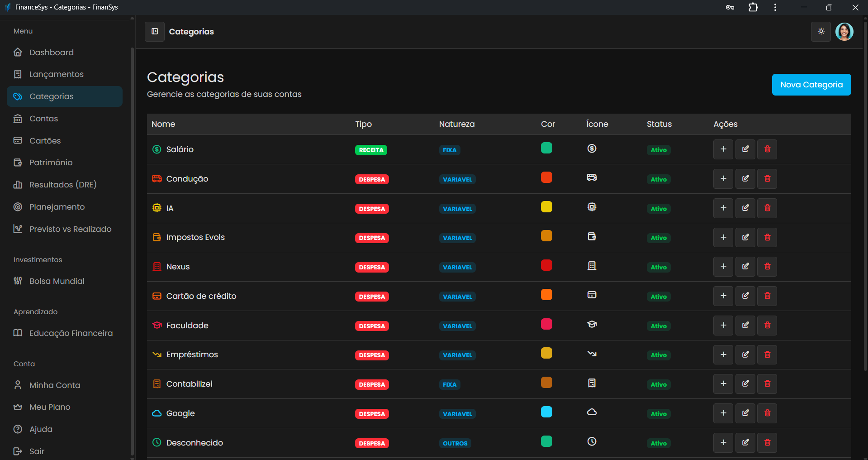
Task: Open the user avatar profile menu
Action: pos(844,32)
